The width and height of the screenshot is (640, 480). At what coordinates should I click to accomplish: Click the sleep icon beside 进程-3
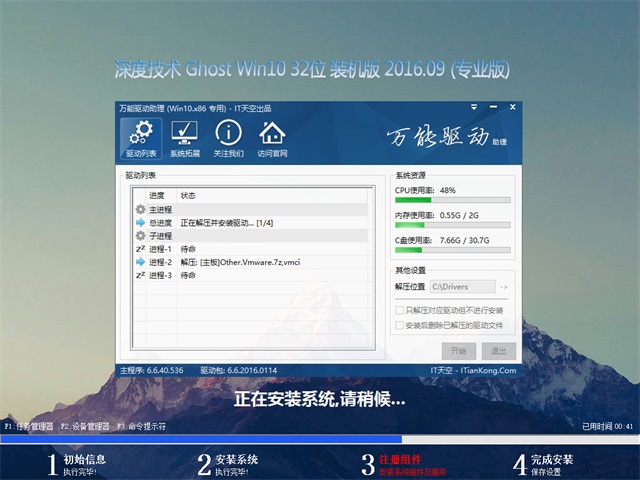tap(140, 274)
